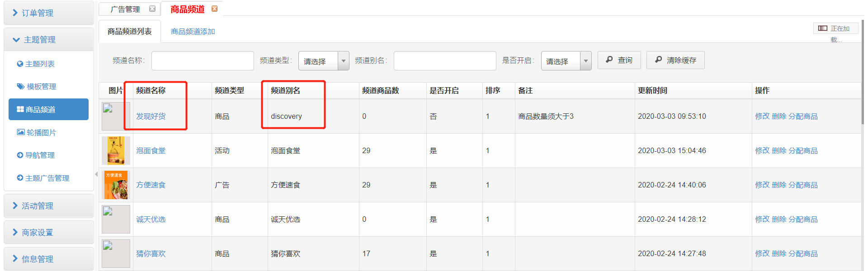Viewport: 868px width, 271px height.
Task: Click 修改 in the 诚天优选 row
Action: click(x=762, y=220)
